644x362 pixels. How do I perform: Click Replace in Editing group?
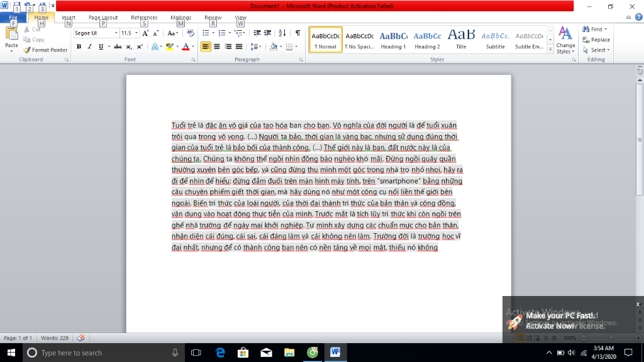click(x=596, y=40)
